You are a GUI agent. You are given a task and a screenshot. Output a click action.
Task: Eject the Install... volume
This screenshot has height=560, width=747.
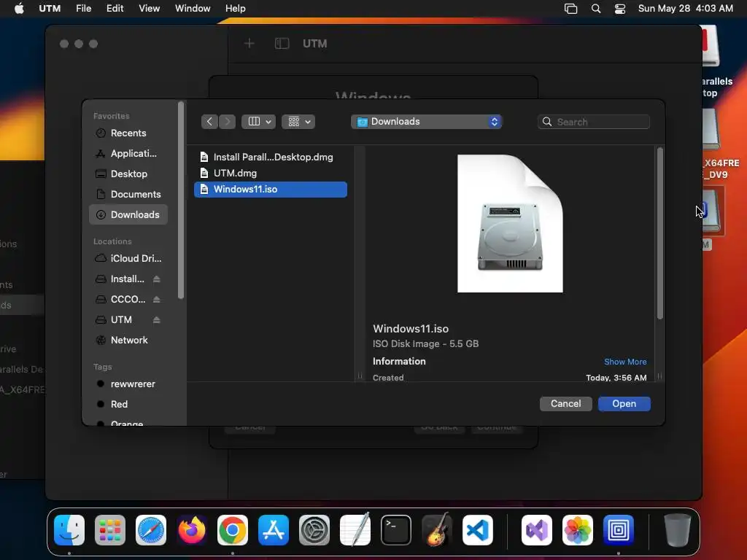(157, 279)
